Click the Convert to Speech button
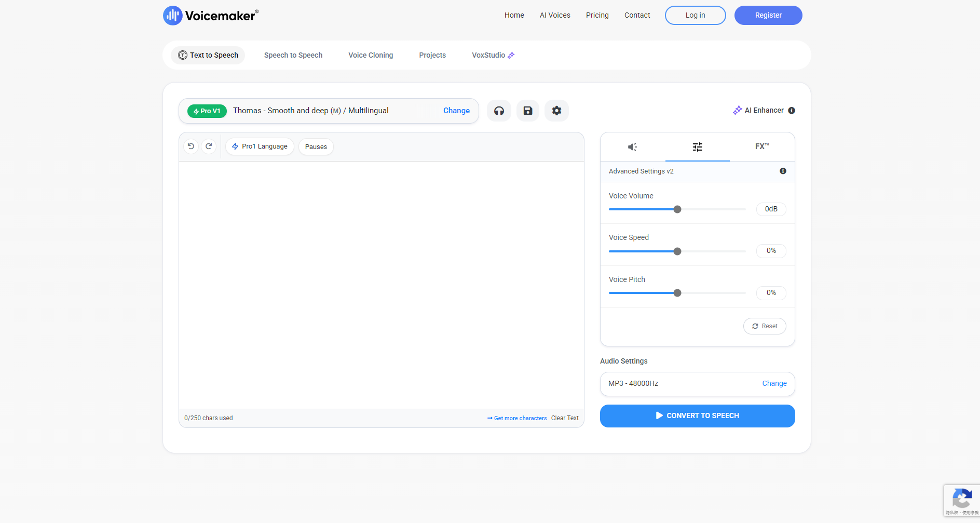980x523 pixels. tap(697, 416)
